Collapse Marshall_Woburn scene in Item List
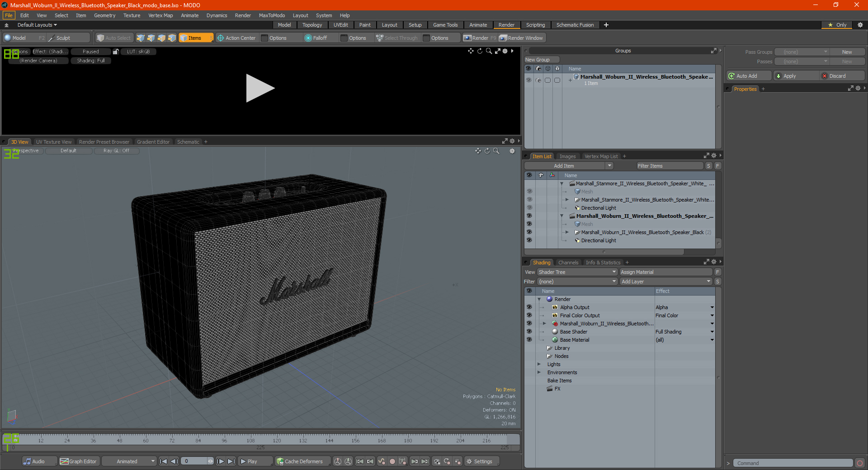The width and height of the screenshot is (868, 470). (x=562, y=216)
